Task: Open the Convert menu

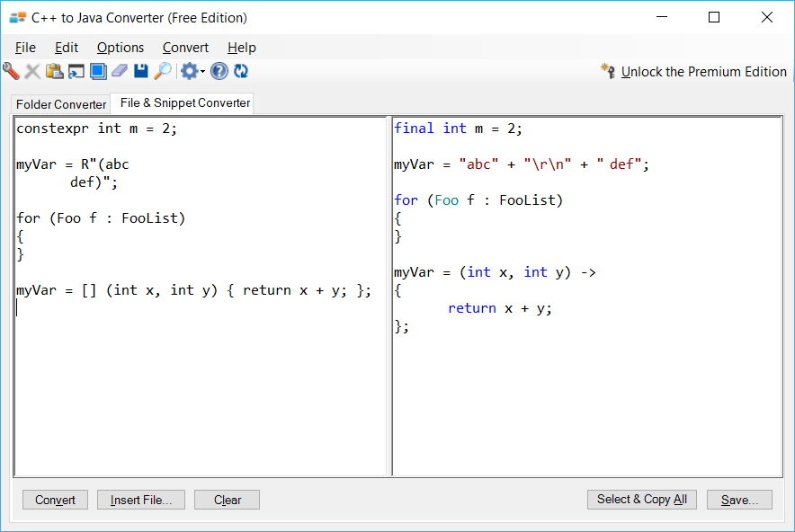Action: click(185, 48)
